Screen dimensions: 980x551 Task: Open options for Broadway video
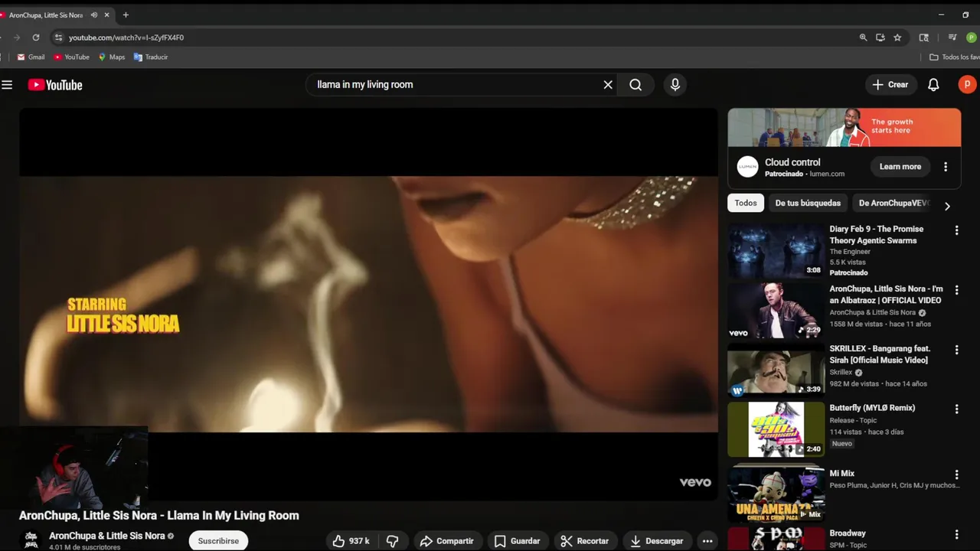click(956, 535)
